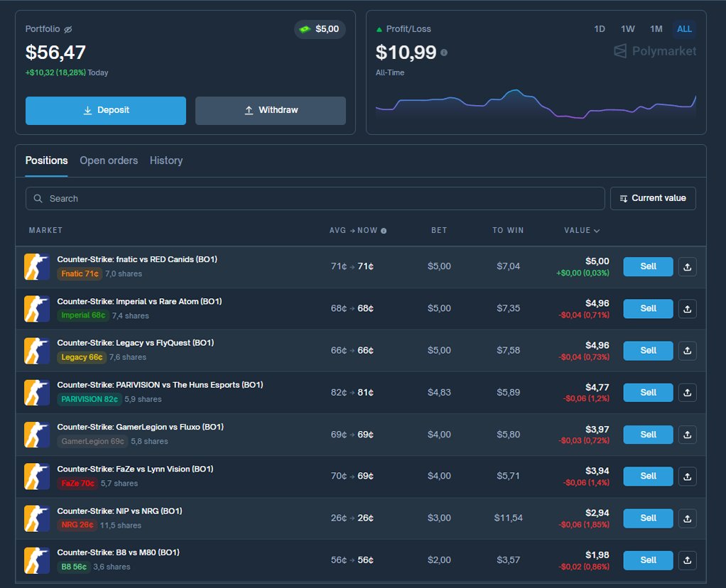The image size is (726, 588).
Task: Select the 1M profit chart timeframe
Action: (656, 29)
